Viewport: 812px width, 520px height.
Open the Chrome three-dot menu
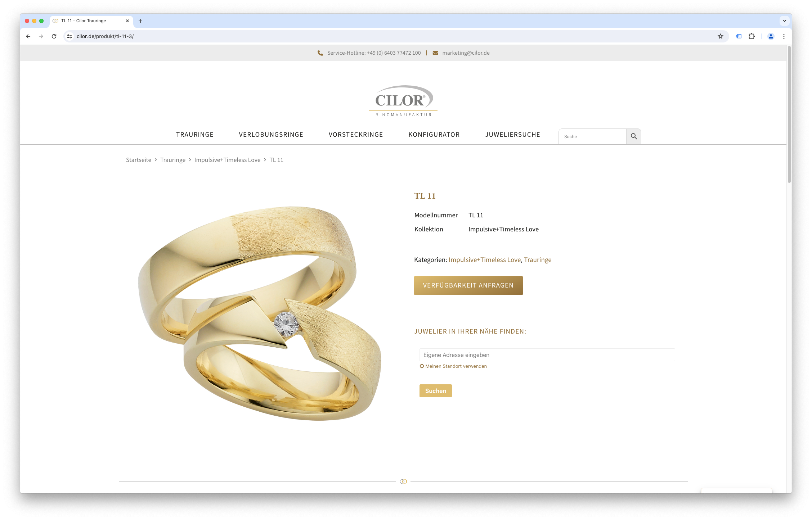pos(784,36)
